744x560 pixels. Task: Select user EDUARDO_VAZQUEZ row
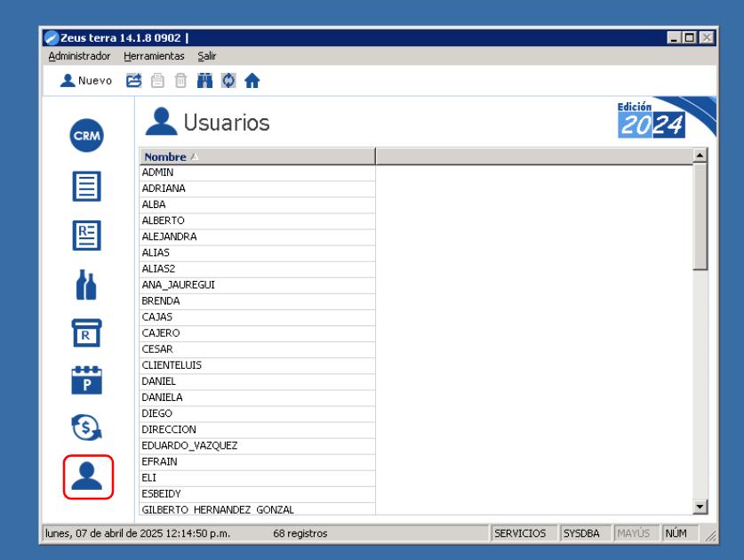pyautogui.click(x=189, y=445)
